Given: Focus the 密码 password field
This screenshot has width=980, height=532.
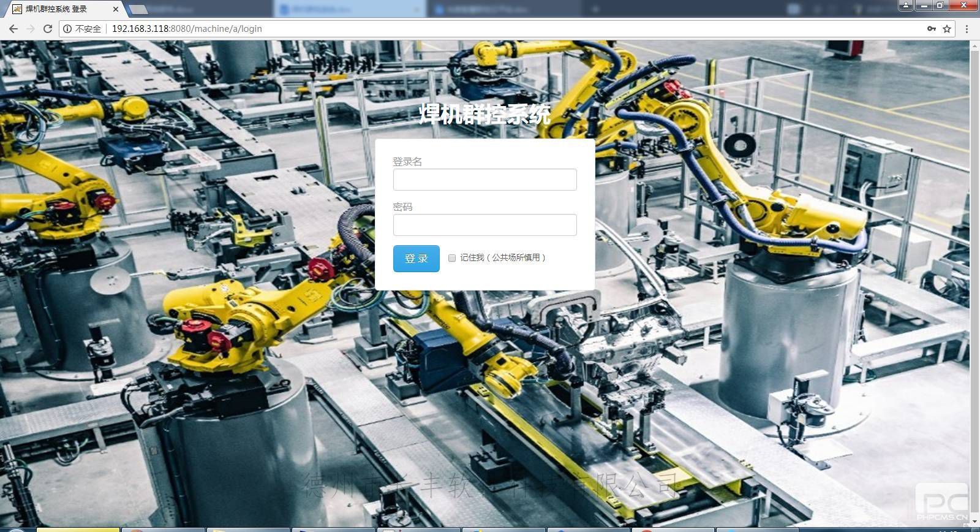Looking at the screenshot, I should tap(484, 225).
